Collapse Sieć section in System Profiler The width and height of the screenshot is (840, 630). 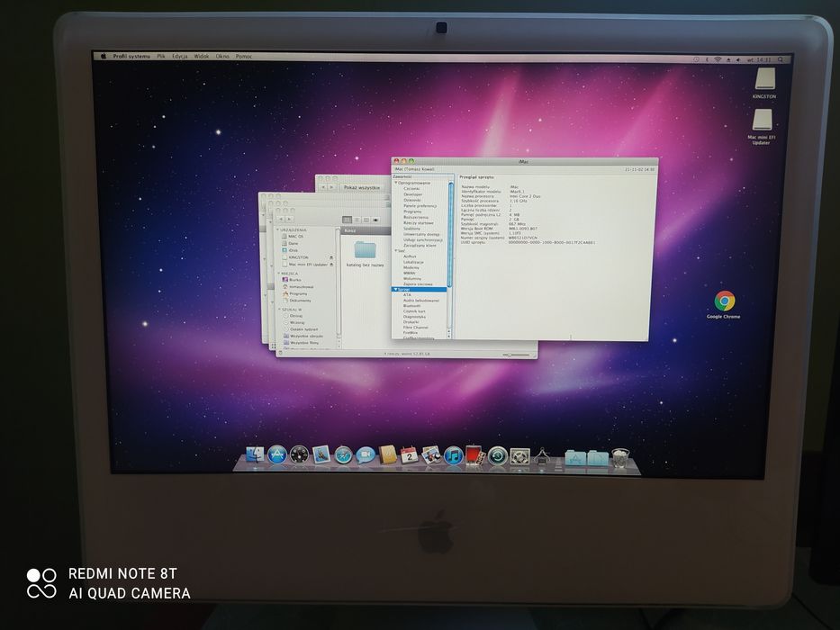(x=396, y=251)
